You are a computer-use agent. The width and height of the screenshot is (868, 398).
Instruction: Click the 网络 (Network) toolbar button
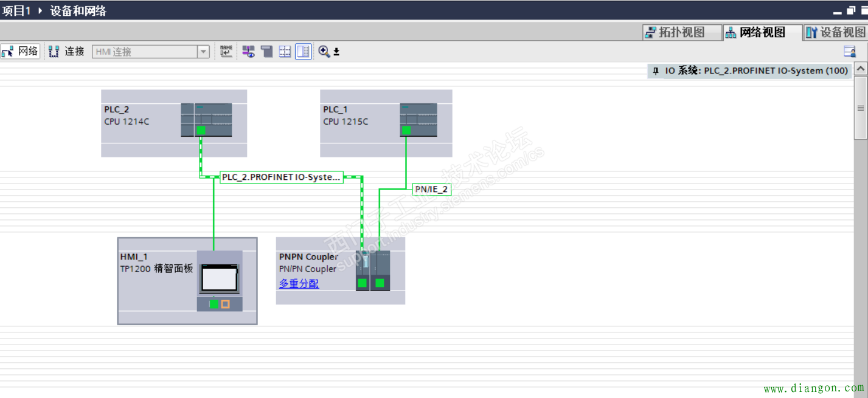click(20, 52)
